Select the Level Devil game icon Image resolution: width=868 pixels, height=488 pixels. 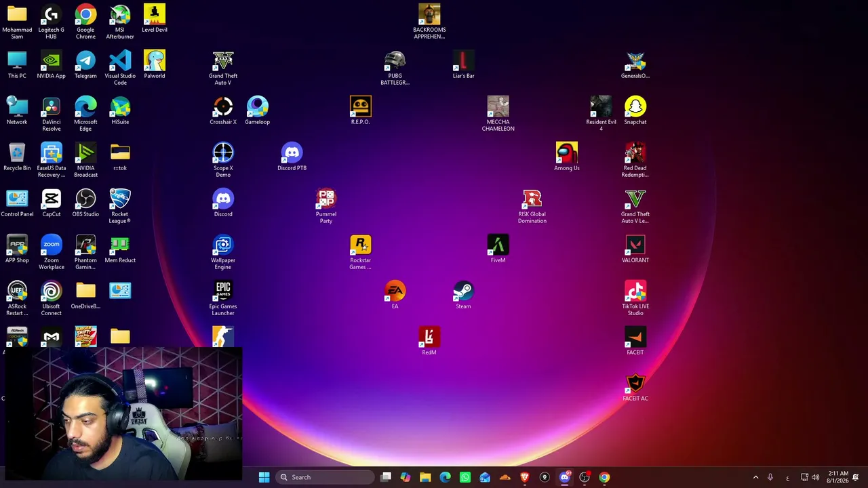click(x=155, y=18)
